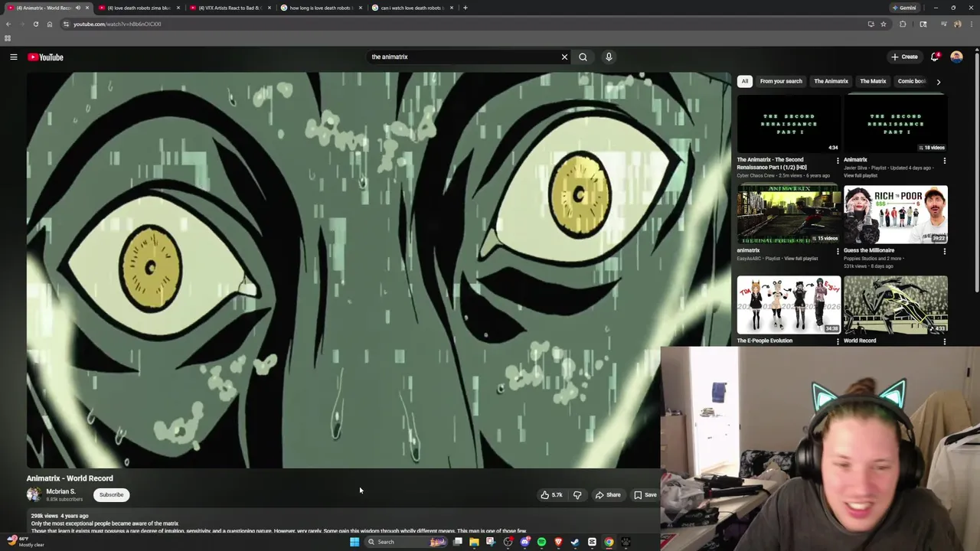Open Guess the Millionaire video thumbnail
The width and height of the screenshot is (980, 551).
pos(896,214)
